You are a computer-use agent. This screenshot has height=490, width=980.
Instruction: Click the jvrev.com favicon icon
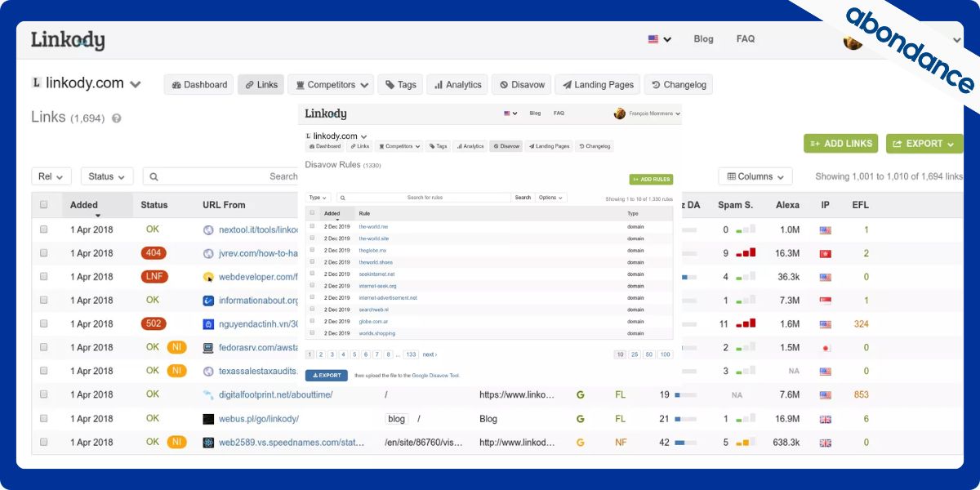208,254
